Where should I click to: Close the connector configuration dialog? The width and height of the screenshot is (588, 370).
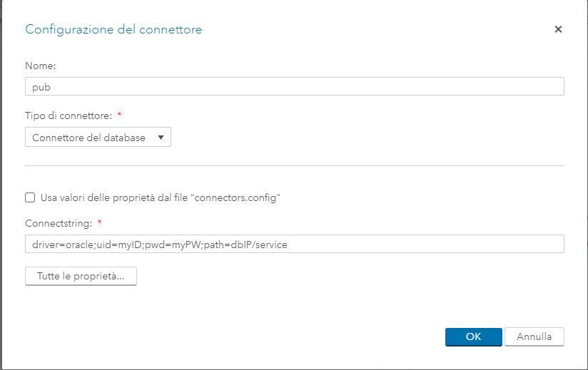558,29
